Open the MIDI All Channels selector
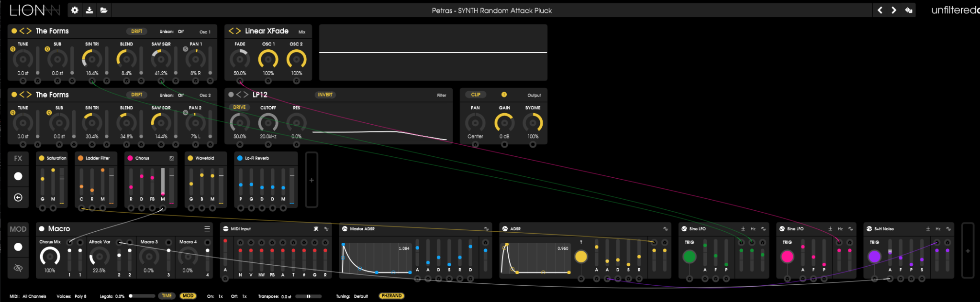This screenshot has width=980, height=302. pyautogui.click(x=34, y=296)
